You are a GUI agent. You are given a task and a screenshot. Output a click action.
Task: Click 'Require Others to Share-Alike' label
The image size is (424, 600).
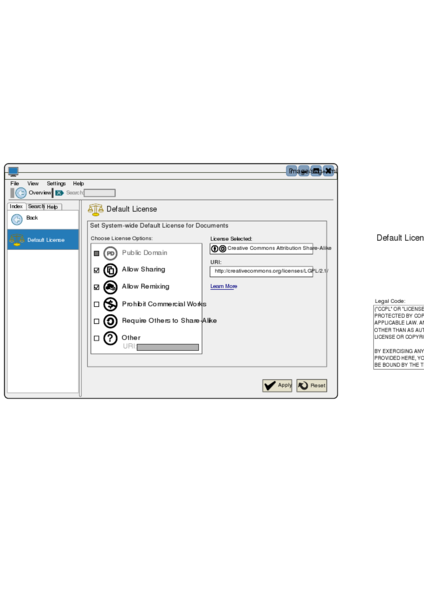(169, 321)
